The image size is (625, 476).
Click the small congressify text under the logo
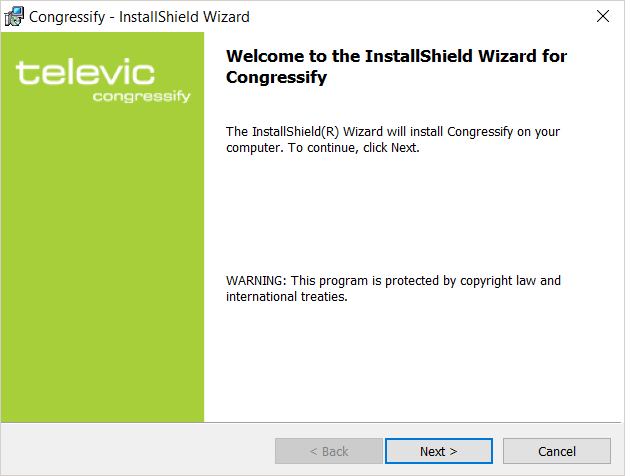141,97
